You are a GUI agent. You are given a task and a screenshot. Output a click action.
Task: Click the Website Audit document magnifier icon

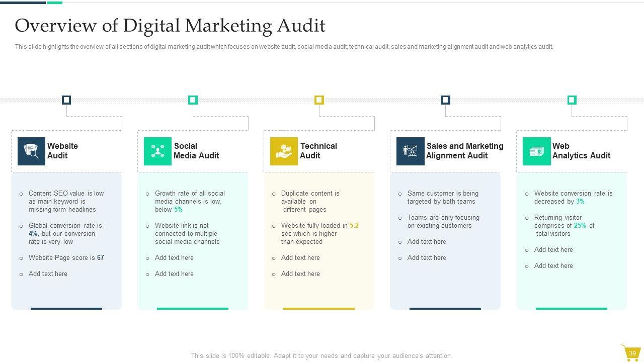31,151
